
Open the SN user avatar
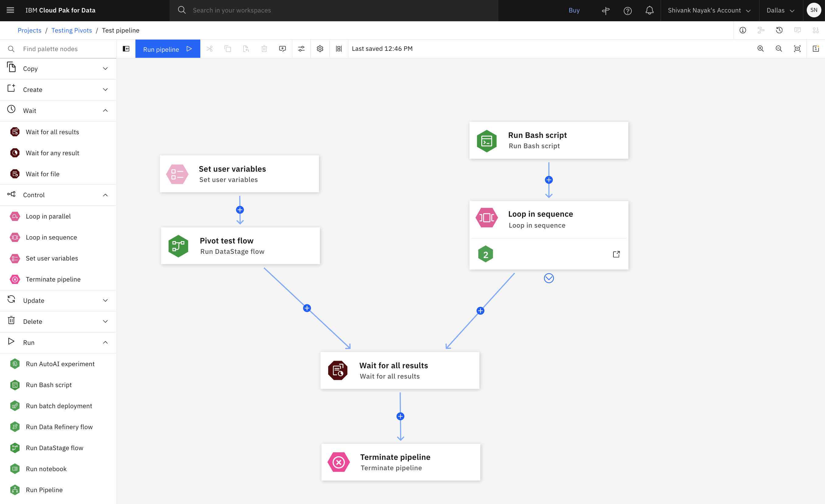click(814, 10)
